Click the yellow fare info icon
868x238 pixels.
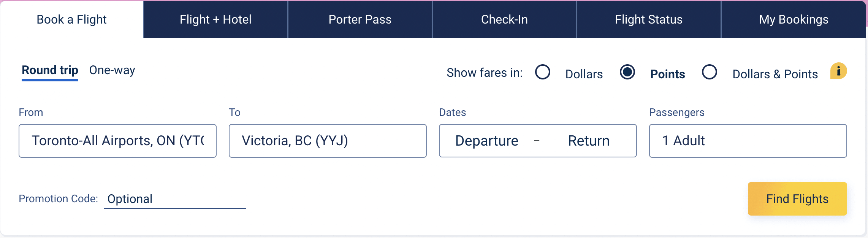point(838,71)
